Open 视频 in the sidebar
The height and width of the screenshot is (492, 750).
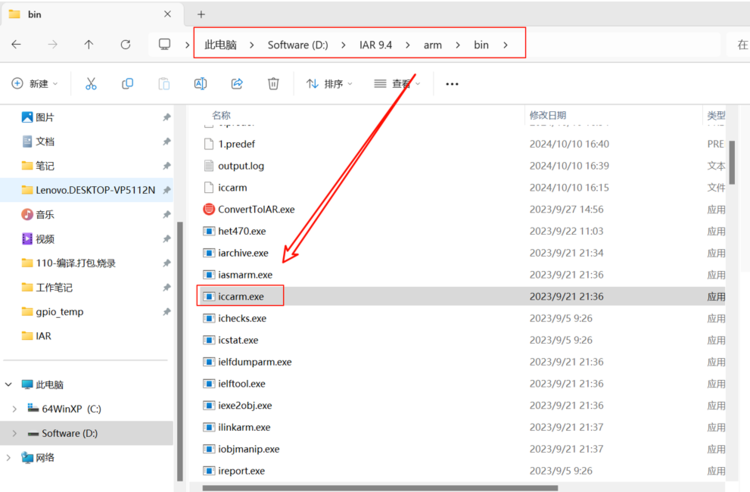point(44,239)
